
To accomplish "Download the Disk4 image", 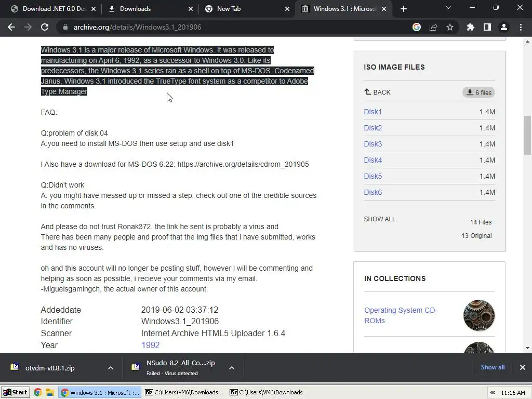I will pyautogui.click(x=373, y=160).
